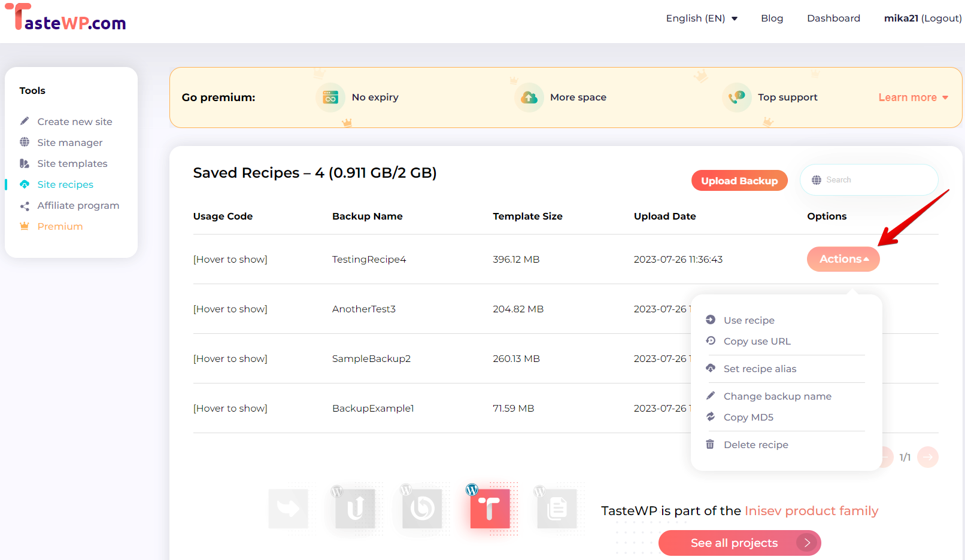The height and width of the screenshot is (560, 965).
Task: Click the red TasteWP product icon
Action: pyautogui.click(x=490, y=509)
